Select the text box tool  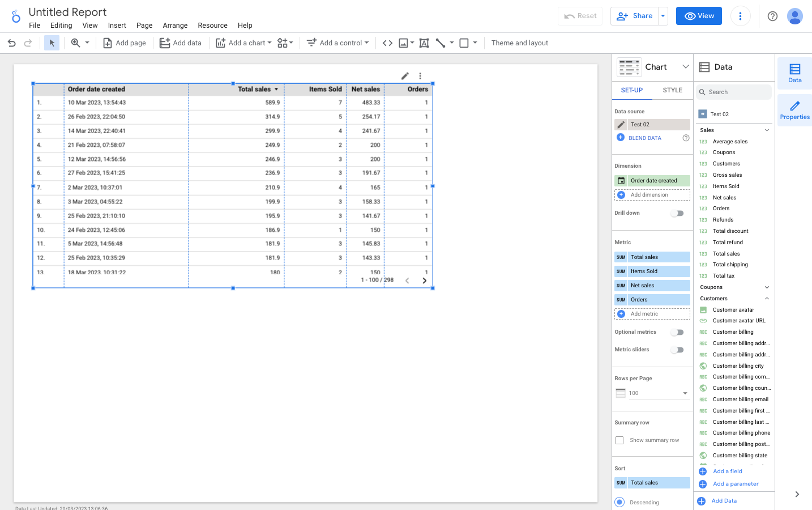(x=424, y=43)
